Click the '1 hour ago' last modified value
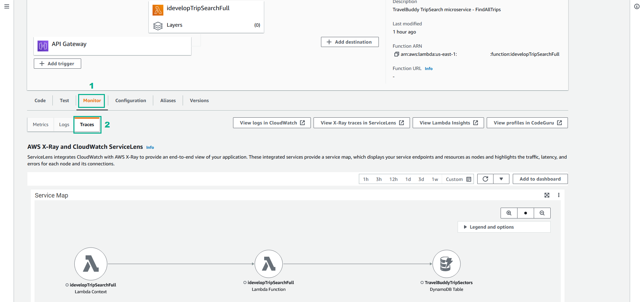644x302 pixels. tap(404, 32)
